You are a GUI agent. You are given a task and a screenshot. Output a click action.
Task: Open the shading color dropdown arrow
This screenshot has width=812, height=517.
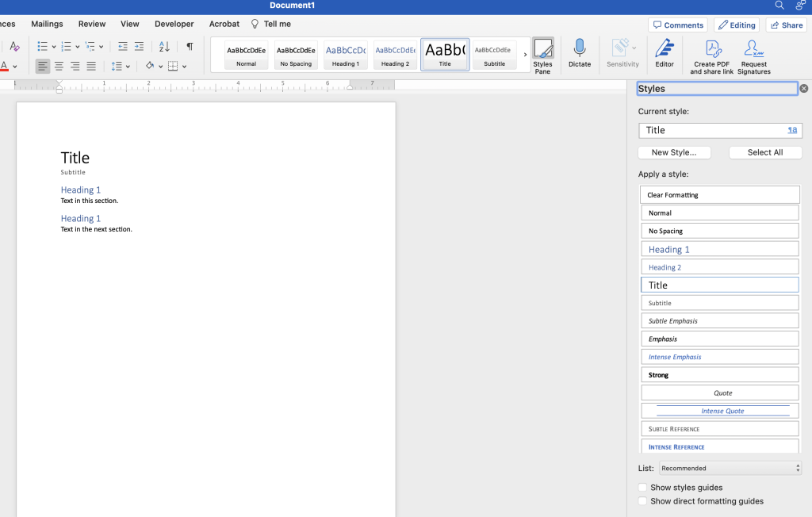pos(160,67)
